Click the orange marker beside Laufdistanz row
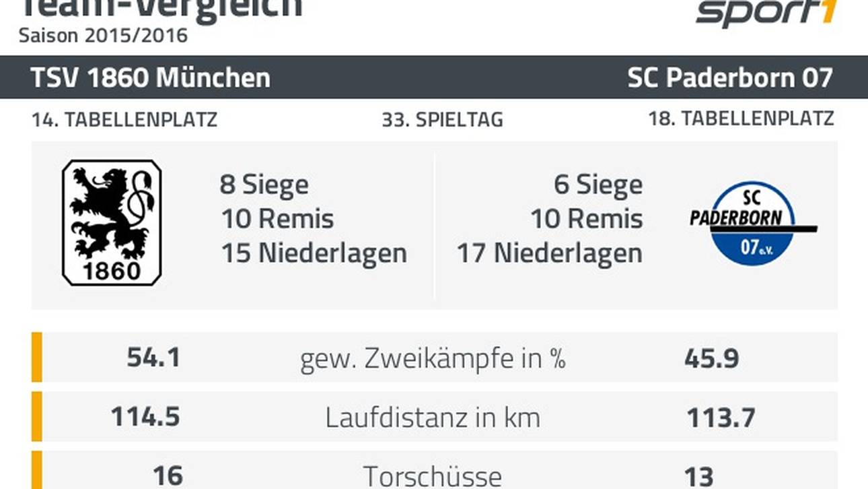The width and height of the screenshot is (868, 489). (37, 417)
